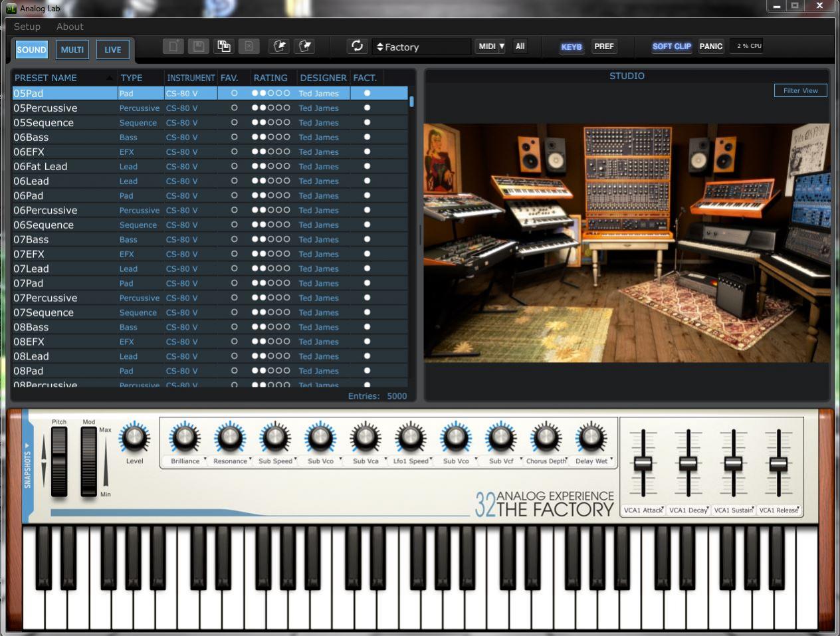Screen dimensions: 840x636
Task: Click the Resonance knob
Action: [x=230, y=438]
